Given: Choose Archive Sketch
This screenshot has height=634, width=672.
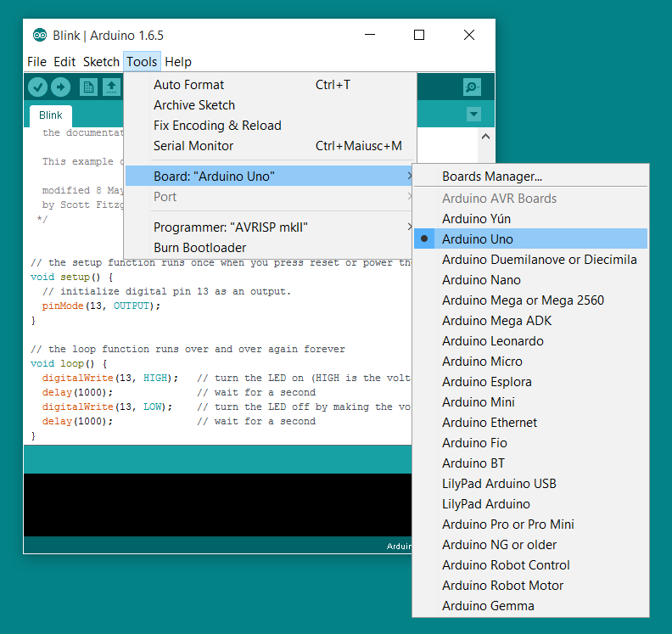Looking at the screenshot, I should point(270,105).
